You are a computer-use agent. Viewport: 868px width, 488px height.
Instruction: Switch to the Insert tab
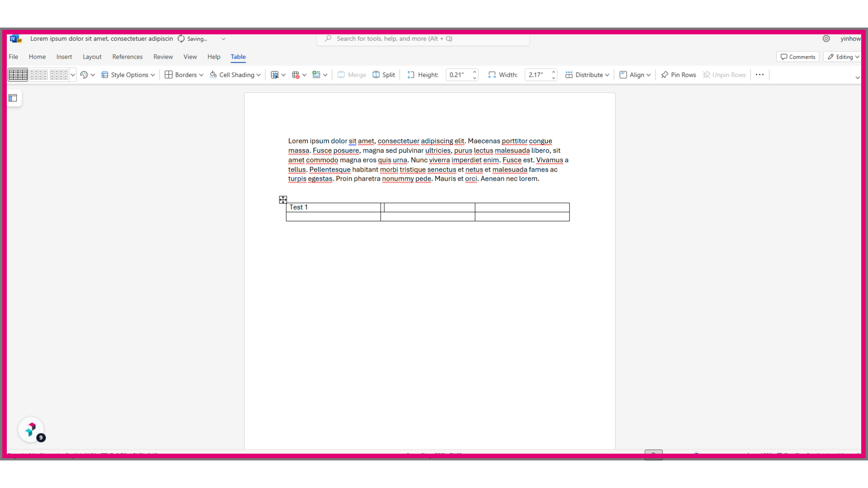(x=64, y=57)
